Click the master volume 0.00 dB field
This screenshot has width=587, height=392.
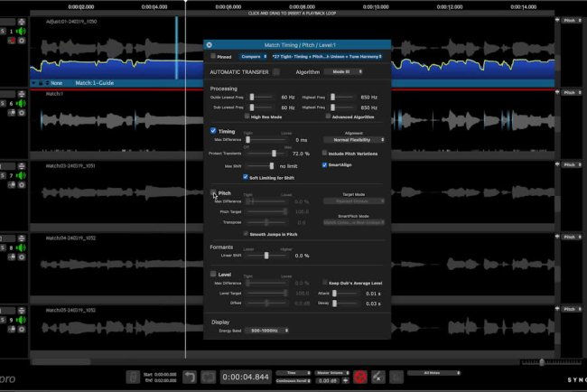[x=327, y=381]
